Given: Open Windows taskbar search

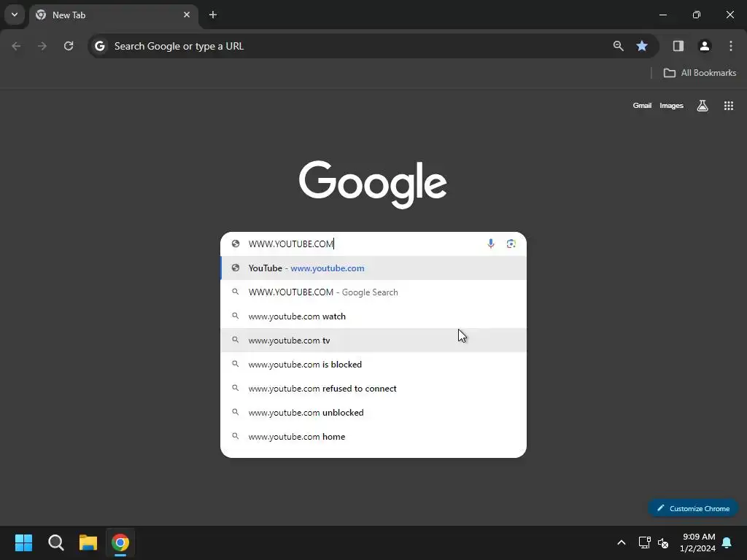Looking at the screenshot, I should tap(55, 542).
